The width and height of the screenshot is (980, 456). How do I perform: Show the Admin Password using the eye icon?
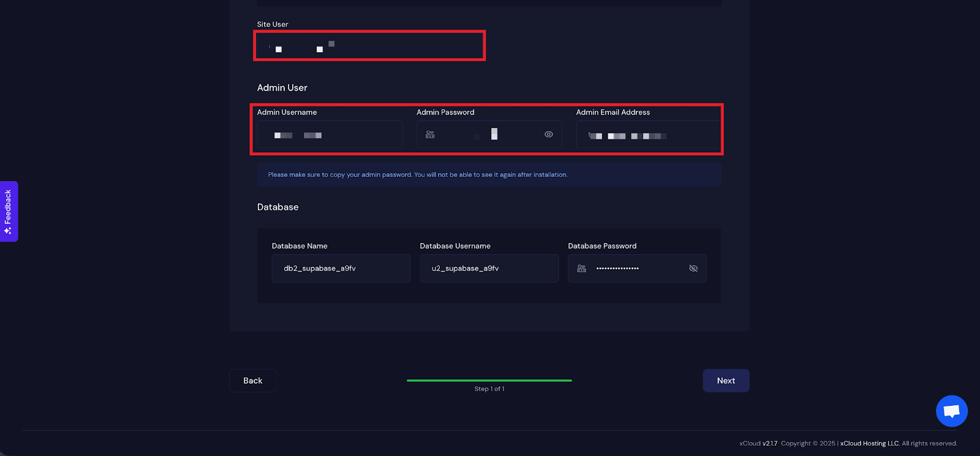[x=549, y=135]
